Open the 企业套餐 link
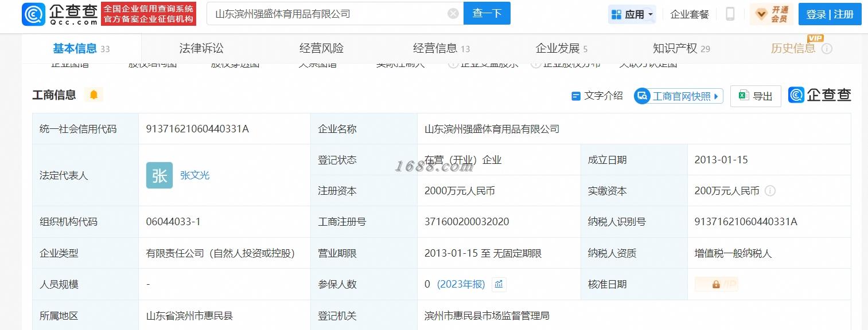868x330 pixels. coord(690,14)
